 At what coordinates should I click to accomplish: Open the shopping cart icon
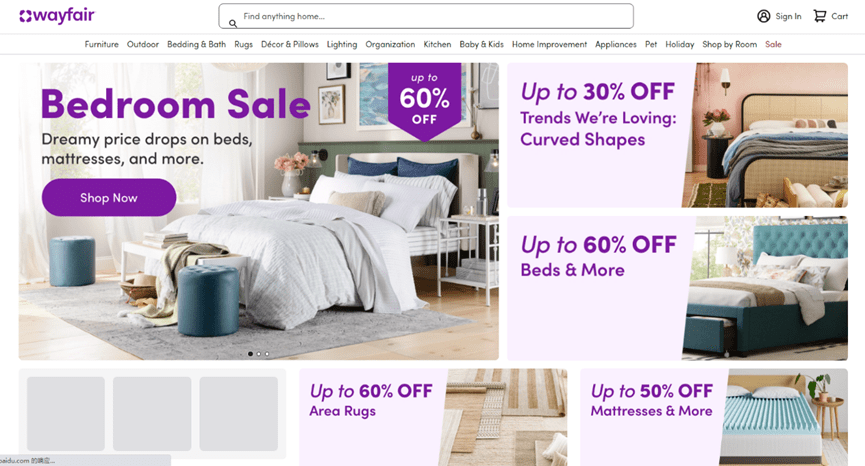[x=820, y=16]
